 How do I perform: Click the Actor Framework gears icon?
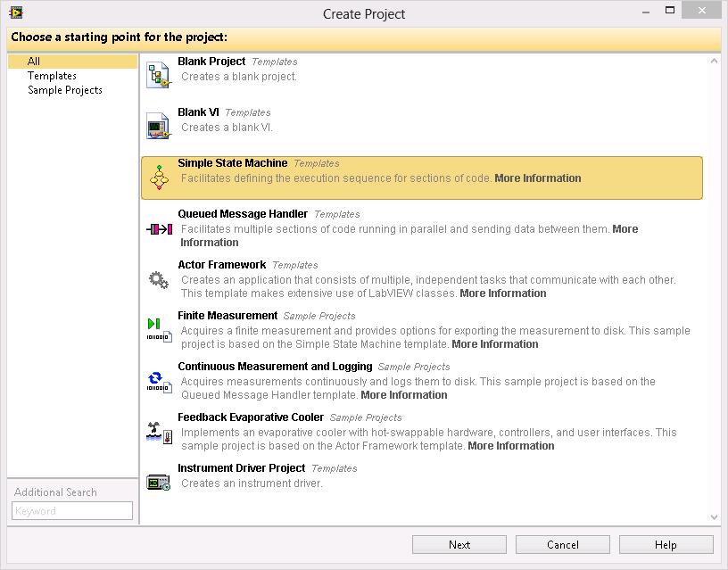coord(159,280)
